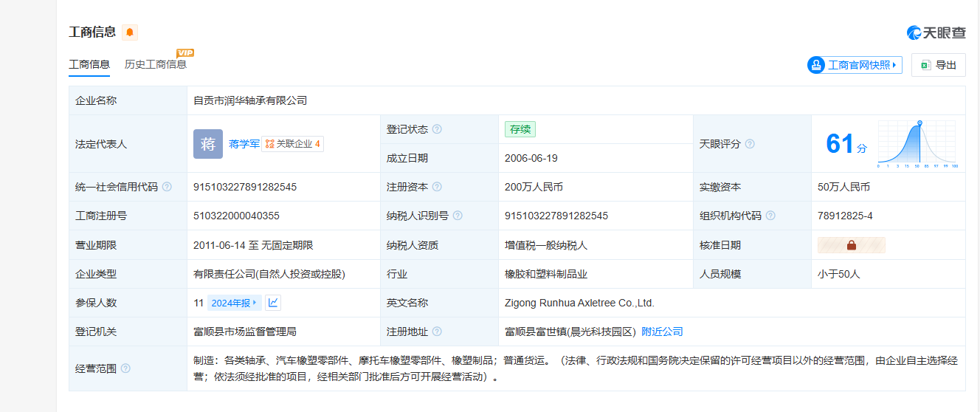Click 增值税一般纳税人 value
The height and width of the screenshot is (412, 980).
(546, 245)
